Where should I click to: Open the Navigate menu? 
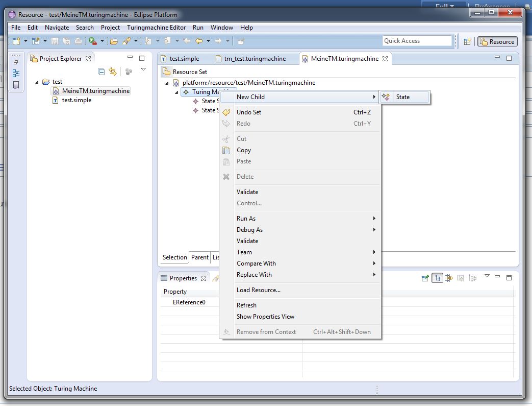[x=57, y=28]
